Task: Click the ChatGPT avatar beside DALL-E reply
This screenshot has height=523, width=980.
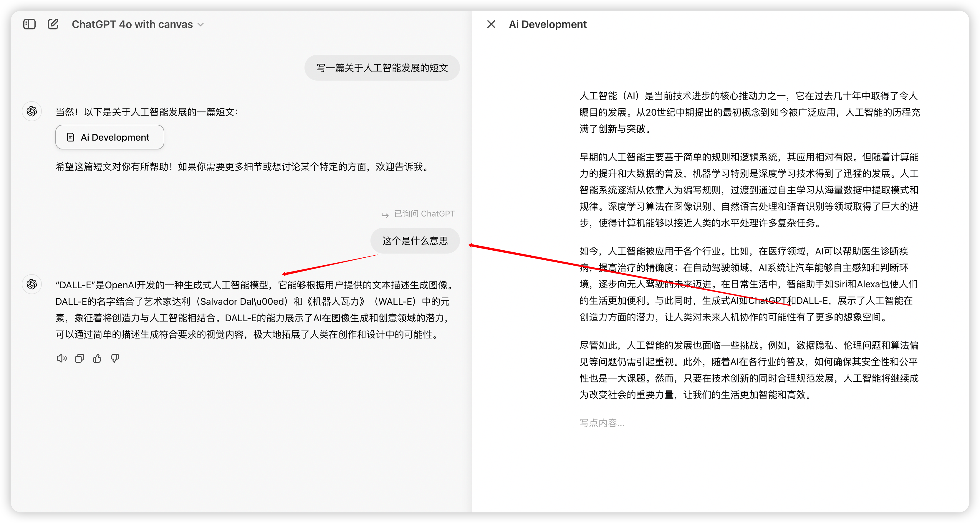Action: click(x=32, y=284)
